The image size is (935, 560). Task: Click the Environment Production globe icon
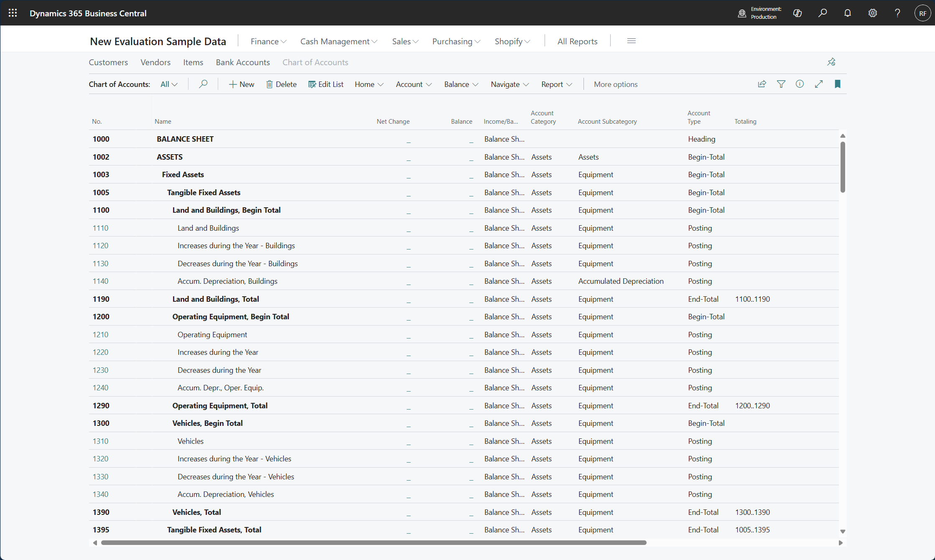pos(742,13)
